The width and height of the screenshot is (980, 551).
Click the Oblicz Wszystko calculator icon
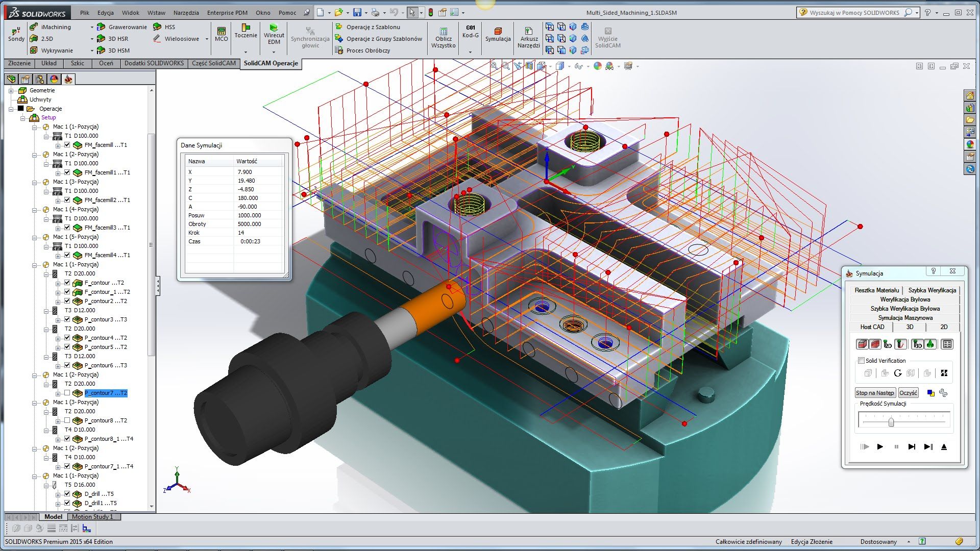click(x=443, y=31)
